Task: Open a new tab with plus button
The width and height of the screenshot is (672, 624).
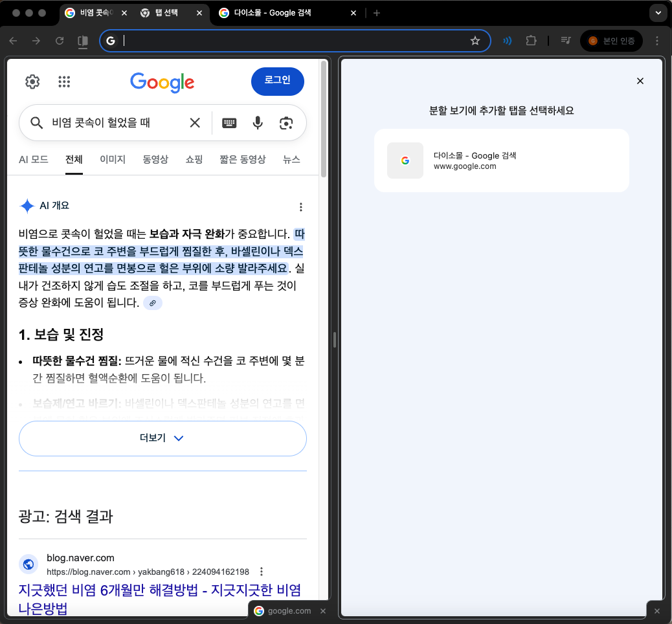Action: (x=377, y=13)
